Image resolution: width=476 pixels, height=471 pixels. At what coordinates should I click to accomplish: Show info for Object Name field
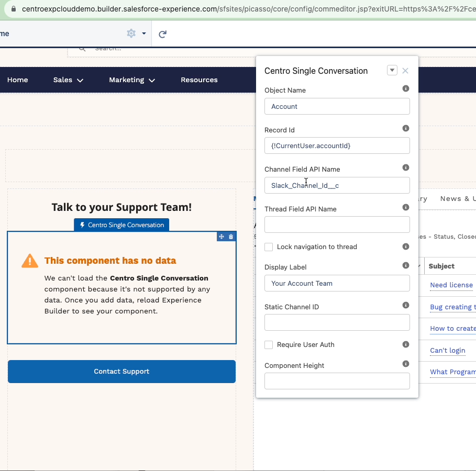(x=406, y=88)
